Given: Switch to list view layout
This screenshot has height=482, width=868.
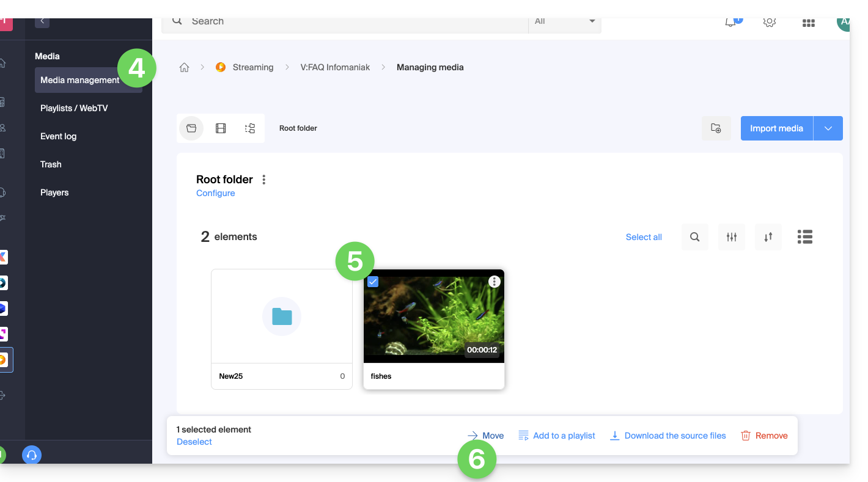Looking at the screenshot, I should pyautogui.click(x=804, y=237).
